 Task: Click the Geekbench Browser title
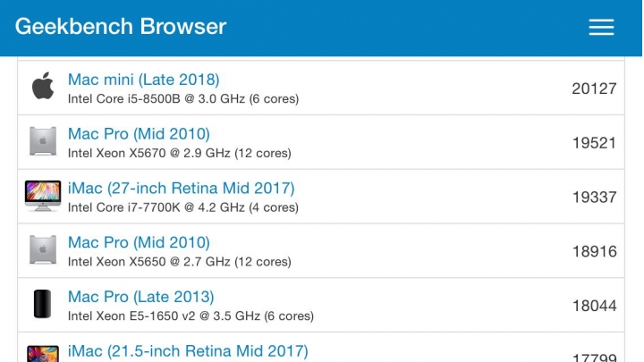[x=121, y=27]
